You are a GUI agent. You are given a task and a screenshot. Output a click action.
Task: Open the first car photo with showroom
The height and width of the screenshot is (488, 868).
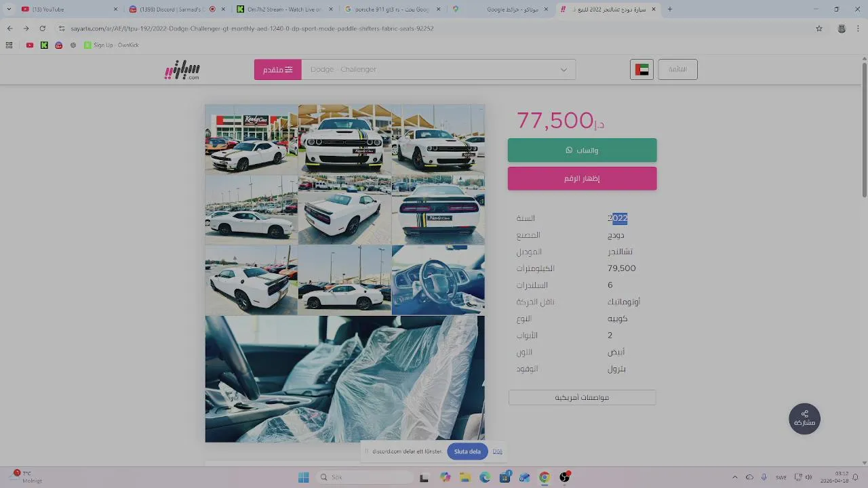coord(252,139)
